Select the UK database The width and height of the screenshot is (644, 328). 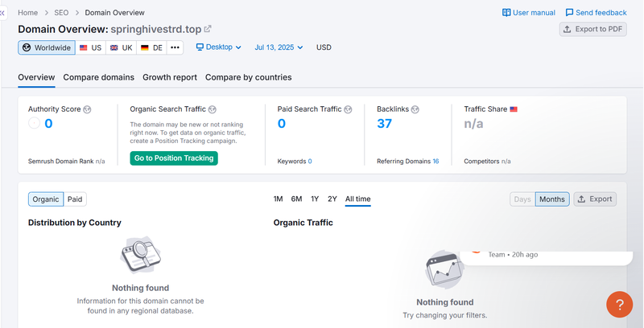tap(122, 47)
